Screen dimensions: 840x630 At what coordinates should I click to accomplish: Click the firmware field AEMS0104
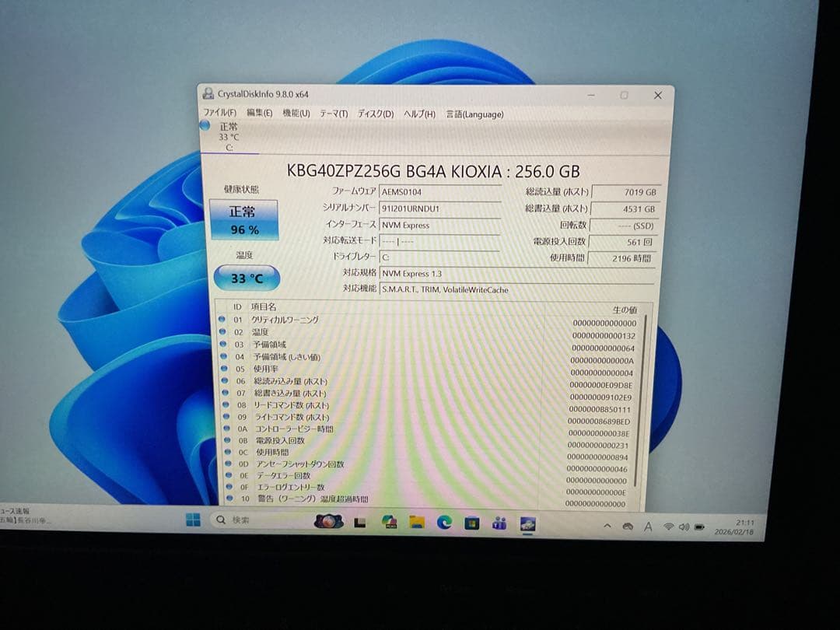(439, 192)
